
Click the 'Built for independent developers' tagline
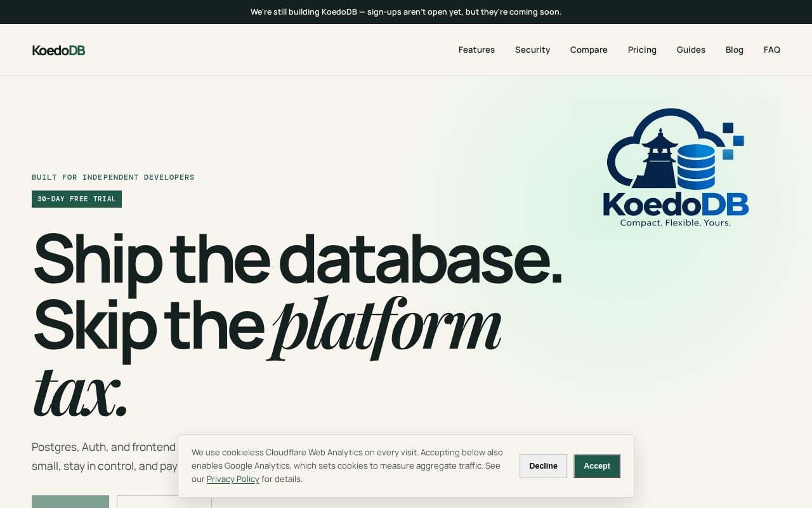click(x=113, y=177)
